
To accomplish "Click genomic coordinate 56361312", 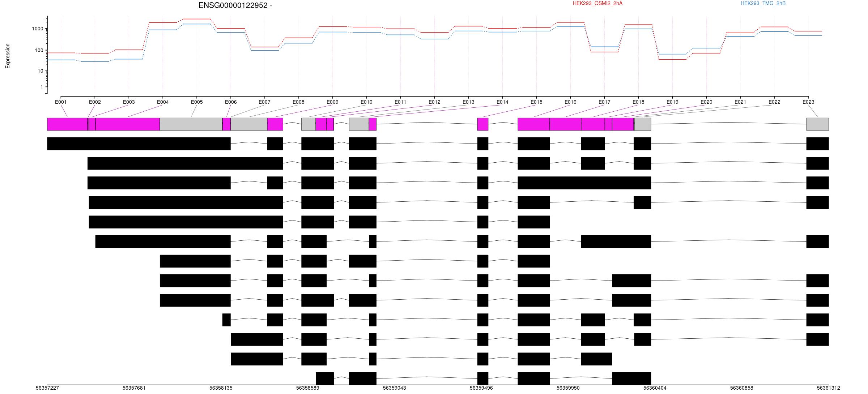I will point(829,388).
